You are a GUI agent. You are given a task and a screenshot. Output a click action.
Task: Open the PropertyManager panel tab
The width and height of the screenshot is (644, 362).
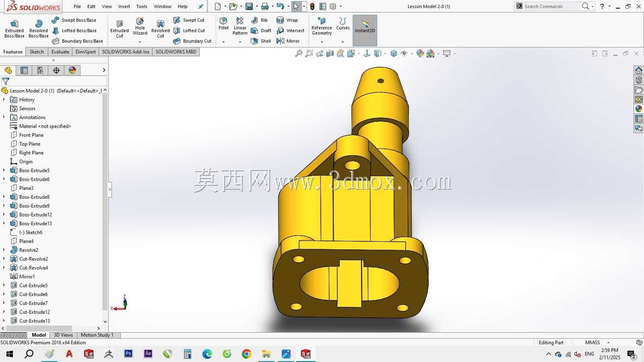coord(24,70)
